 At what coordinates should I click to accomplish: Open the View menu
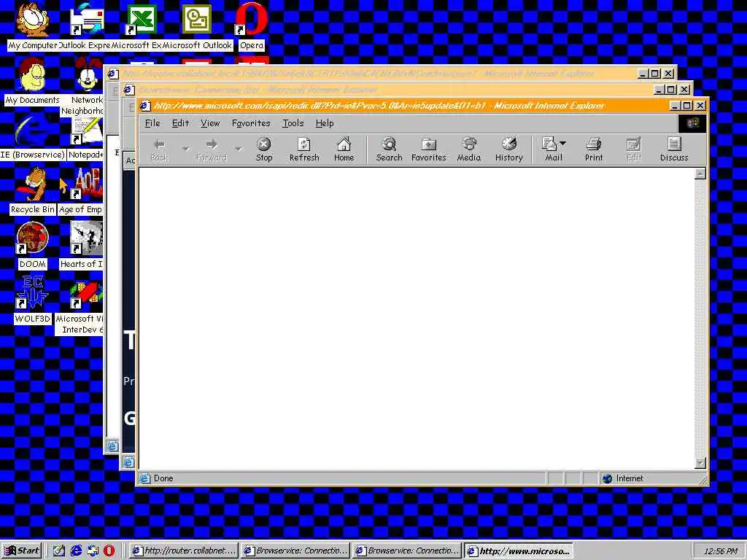(x=210, y=123)
